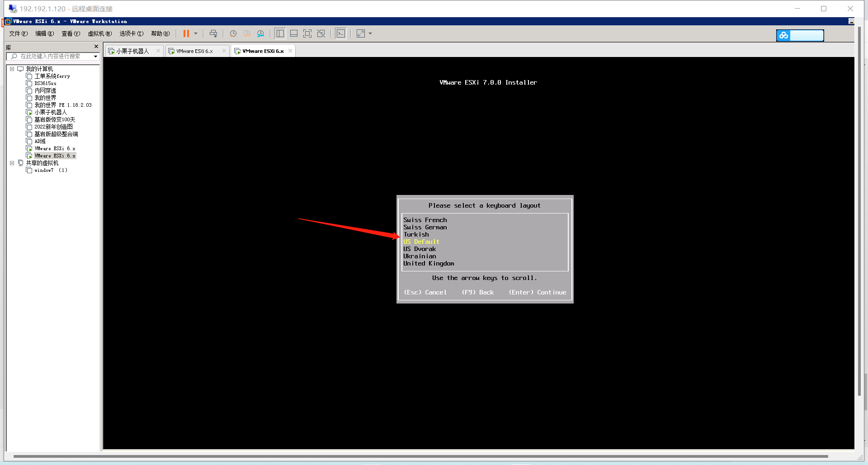Select 2022新年创造图 in the library
Viewport: 868px width, 465px height.
click(53, 127)
